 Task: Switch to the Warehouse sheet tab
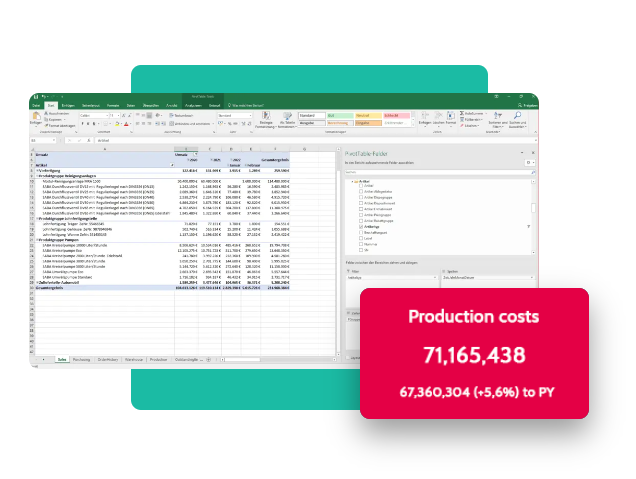(134, 360)
